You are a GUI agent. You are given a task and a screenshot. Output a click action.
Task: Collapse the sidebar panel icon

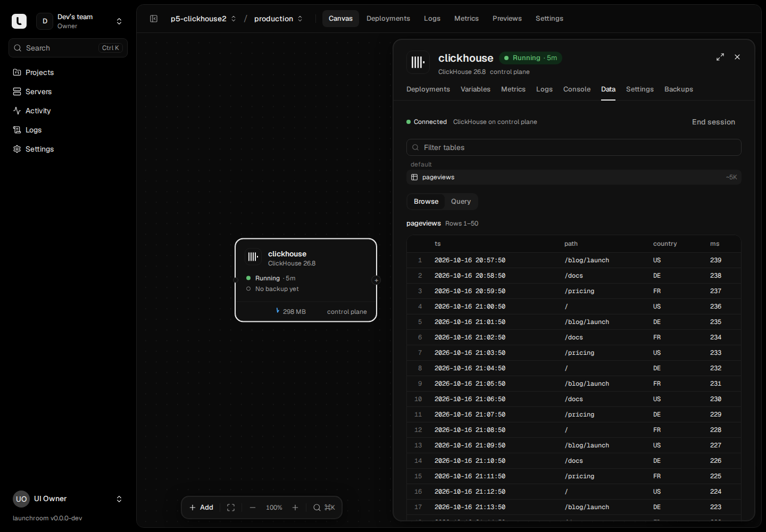(154, 19)
